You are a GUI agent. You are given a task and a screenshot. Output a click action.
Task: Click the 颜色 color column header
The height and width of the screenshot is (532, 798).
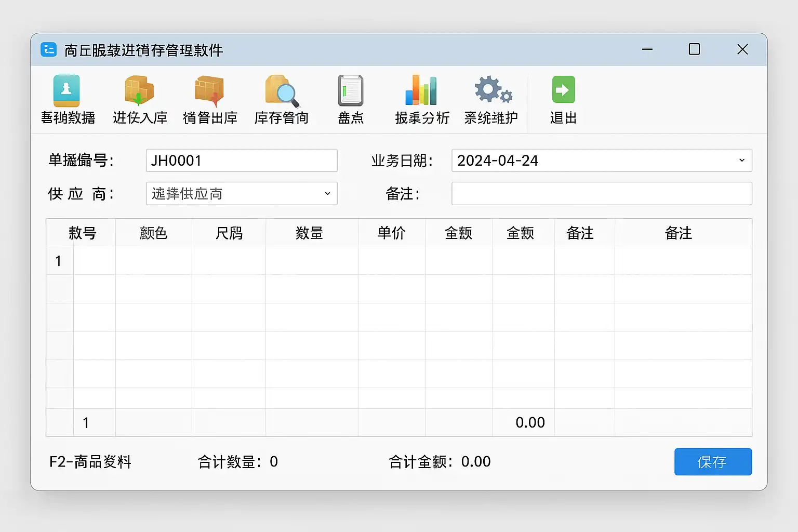153,233
